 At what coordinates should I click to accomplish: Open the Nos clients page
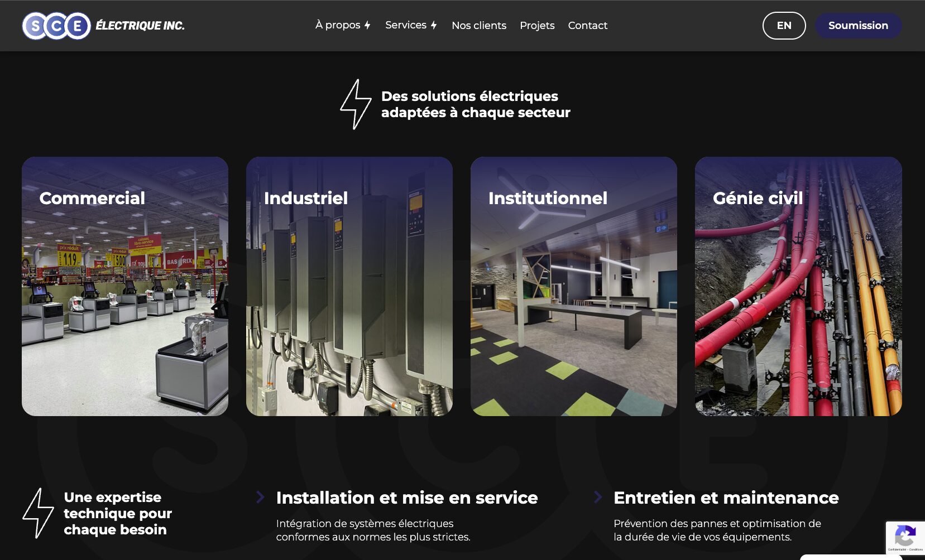(479, 26)
